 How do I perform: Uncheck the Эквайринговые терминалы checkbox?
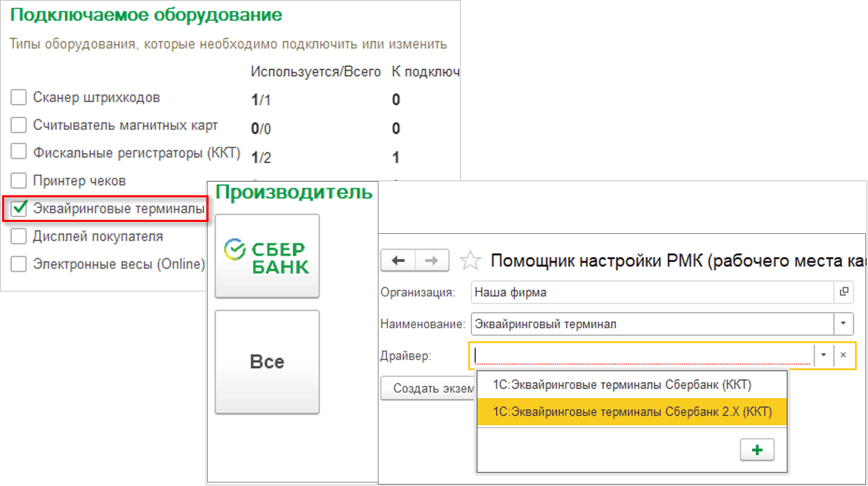click(19, 209)
